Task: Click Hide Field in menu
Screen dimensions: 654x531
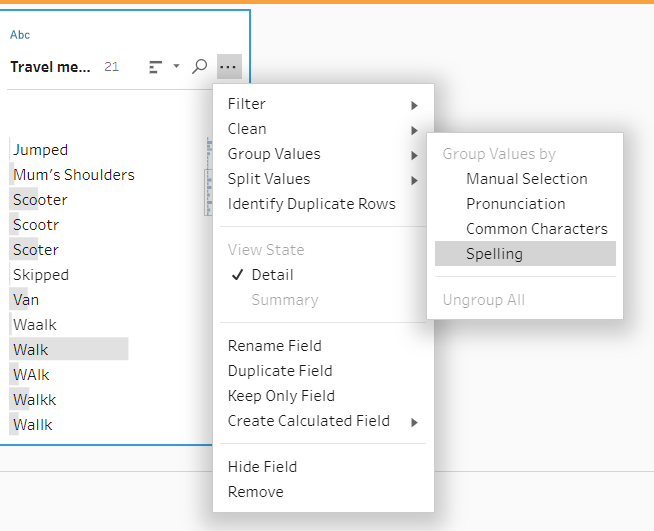Action: (x=262, y=467)
